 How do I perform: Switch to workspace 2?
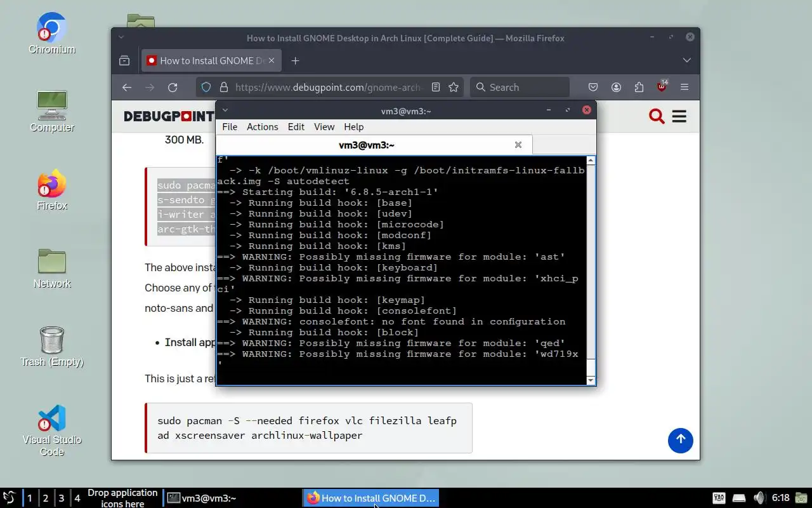point(46,498)
